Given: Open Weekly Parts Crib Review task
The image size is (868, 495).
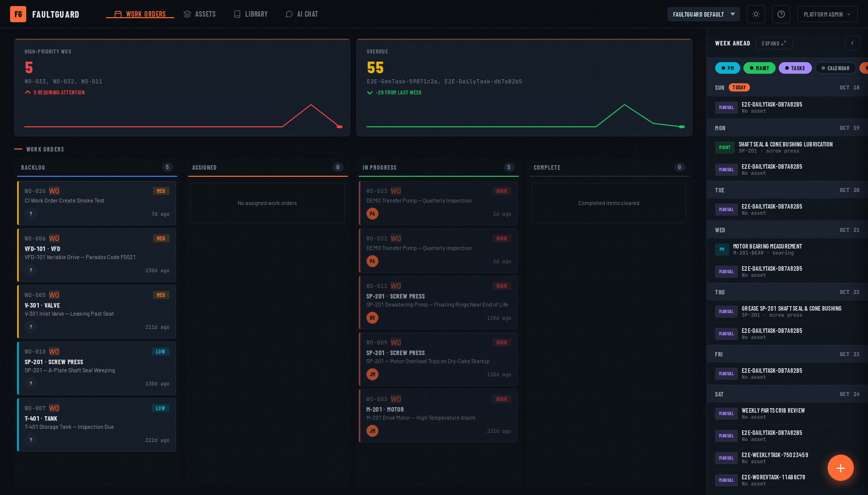Looking at the screenshot, I should coord(773,411).
